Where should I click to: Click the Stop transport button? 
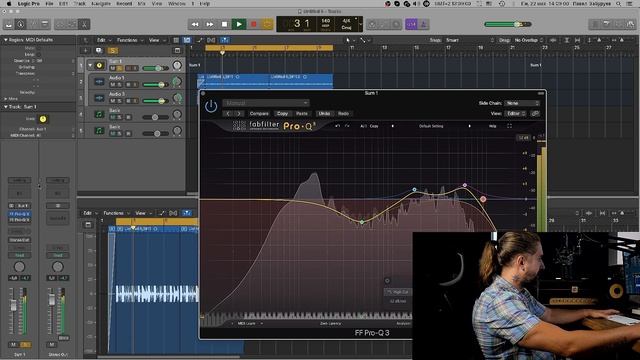(224, 24)
